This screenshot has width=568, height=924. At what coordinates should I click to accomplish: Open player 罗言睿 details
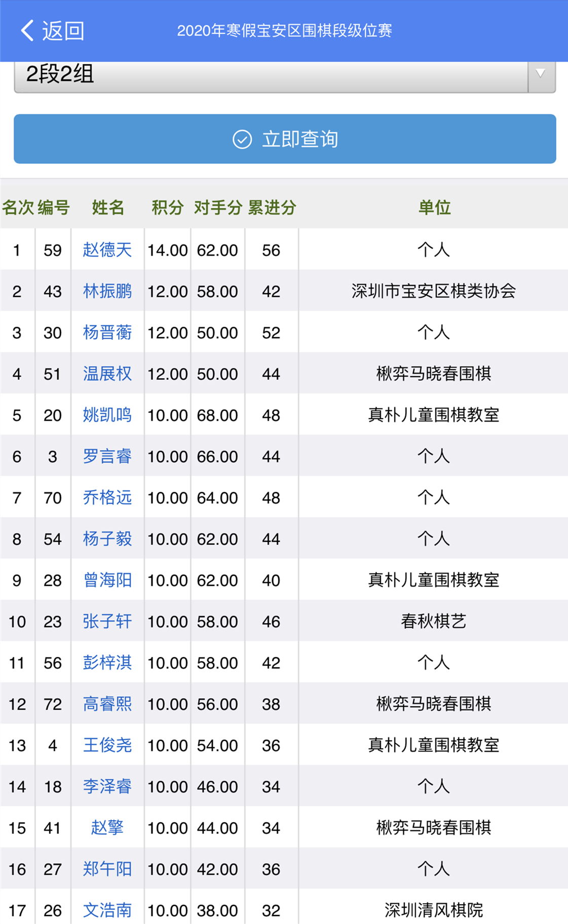[107, 456]
